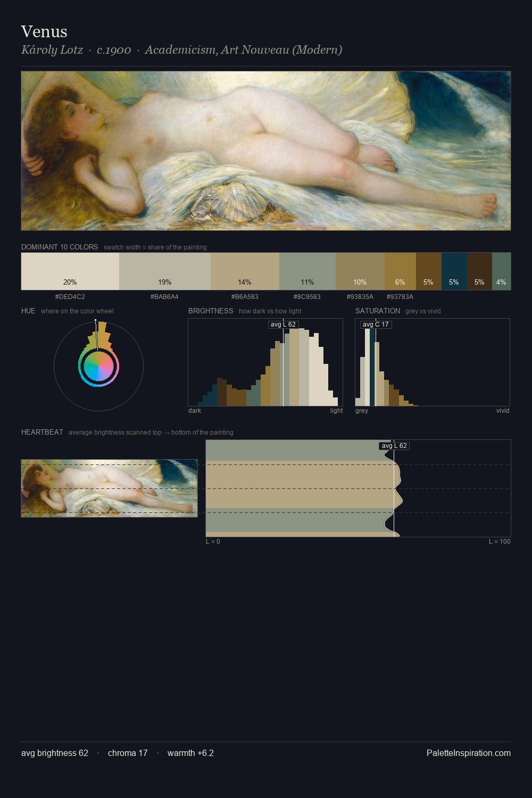The image size is (532, 798).
Task: Click hex code #93783A label
Action: pyautogui.click(x=400, y=297)
